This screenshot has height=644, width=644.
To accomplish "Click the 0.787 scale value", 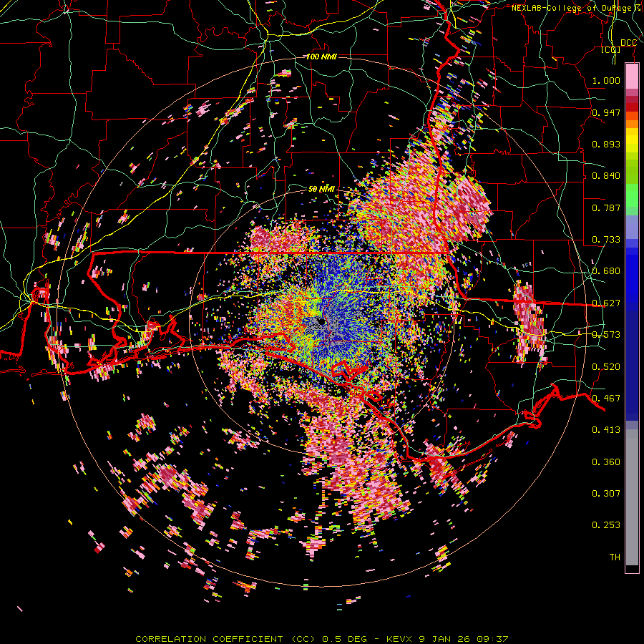I will point(606,208).
